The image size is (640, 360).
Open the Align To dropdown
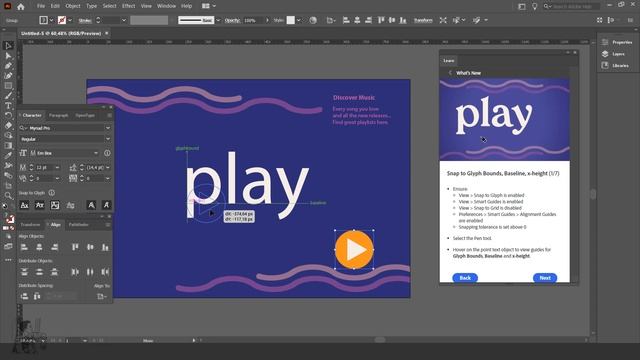102,296
